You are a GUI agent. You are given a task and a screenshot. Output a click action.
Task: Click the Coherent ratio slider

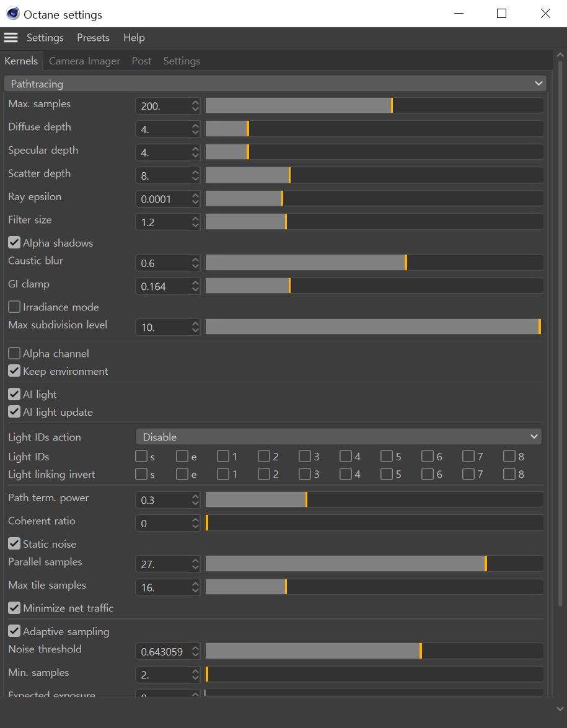point(374,523)
